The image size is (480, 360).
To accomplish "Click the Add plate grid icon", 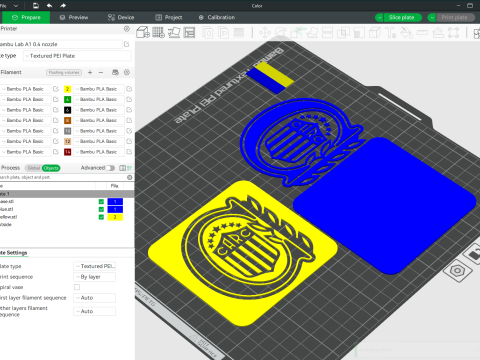I will coord(158,32).
